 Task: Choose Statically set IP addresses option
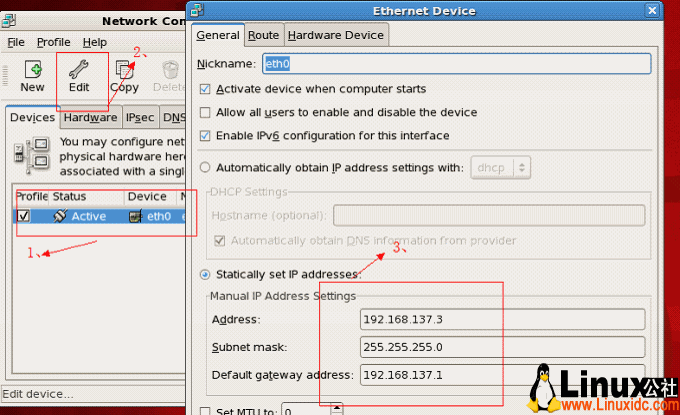click(206, 274)
